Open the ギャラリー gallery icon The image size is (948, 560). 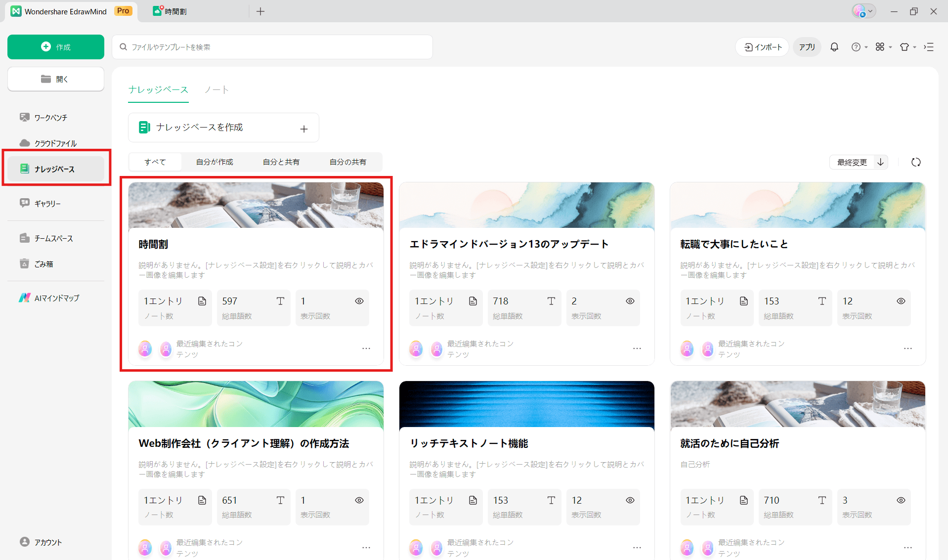pyautogui.click(x=25, y=203)
